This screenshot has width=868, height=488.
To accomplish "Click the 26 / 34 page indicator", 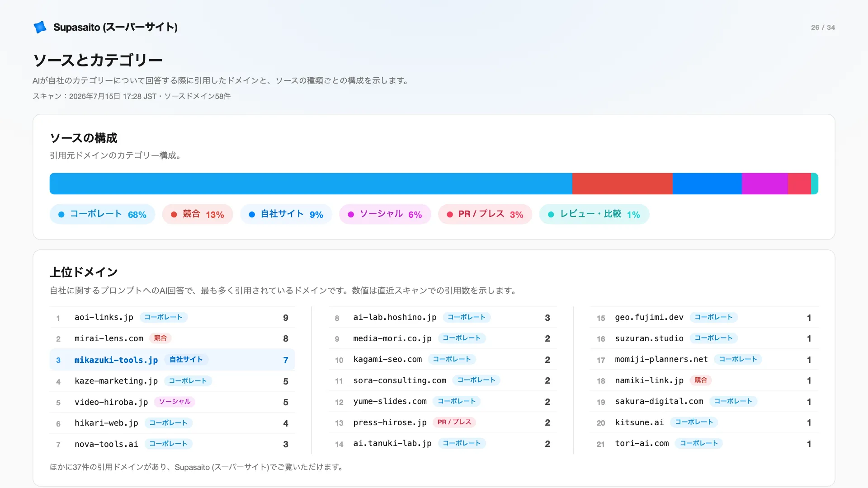I will point(823,28).
